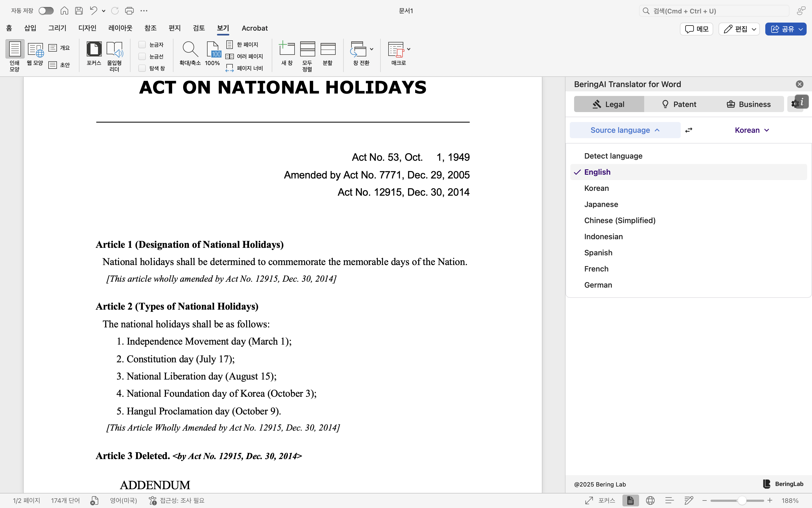
Task: Toggle AutoSave (자동 저장) switch
Action: [46, 11]
